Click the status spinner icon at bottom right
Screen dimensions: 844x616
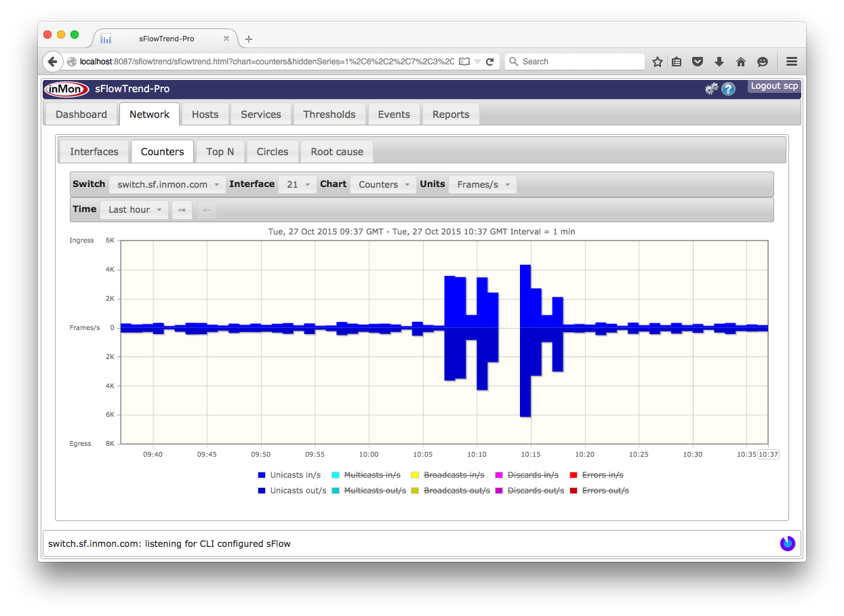tap(787, 543)
